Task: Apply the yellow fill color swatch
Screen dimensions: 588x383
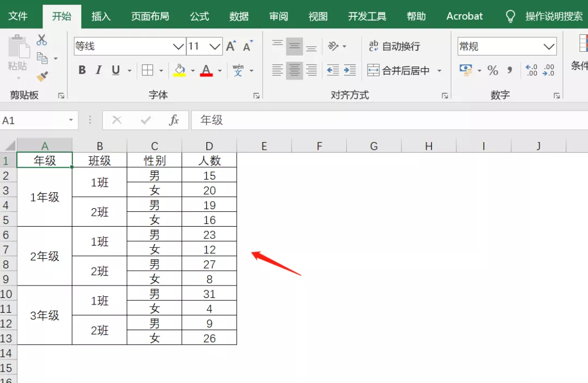Action: point(180,70)
